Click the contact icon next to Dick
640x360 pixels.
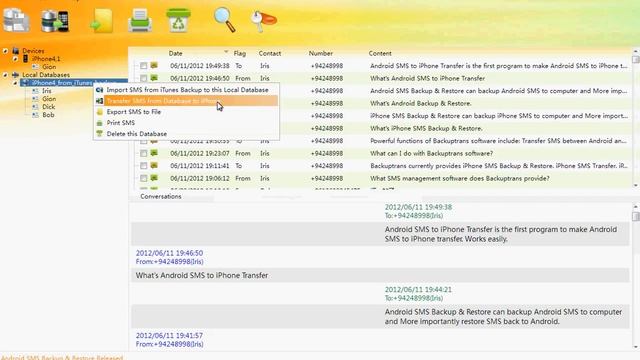coord(36,107)
